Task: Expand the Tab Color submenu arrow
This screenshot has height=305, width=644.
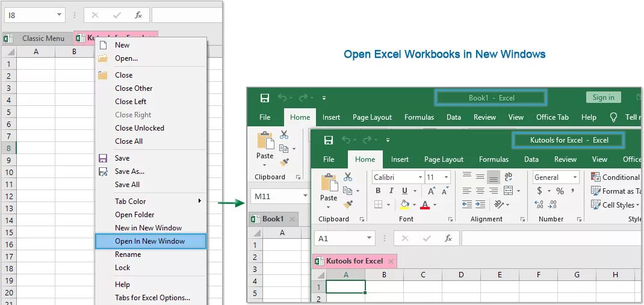Action: click(x=200, y=201)
